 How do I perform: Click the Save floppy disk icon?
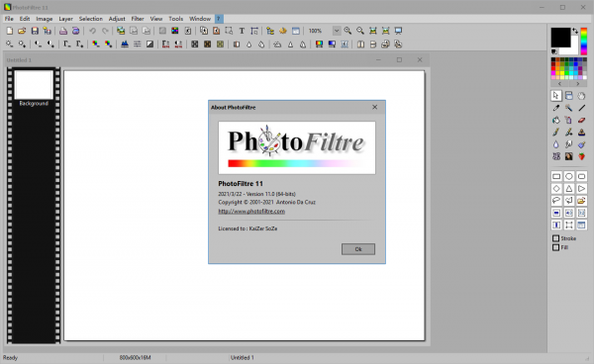[35, 31]
